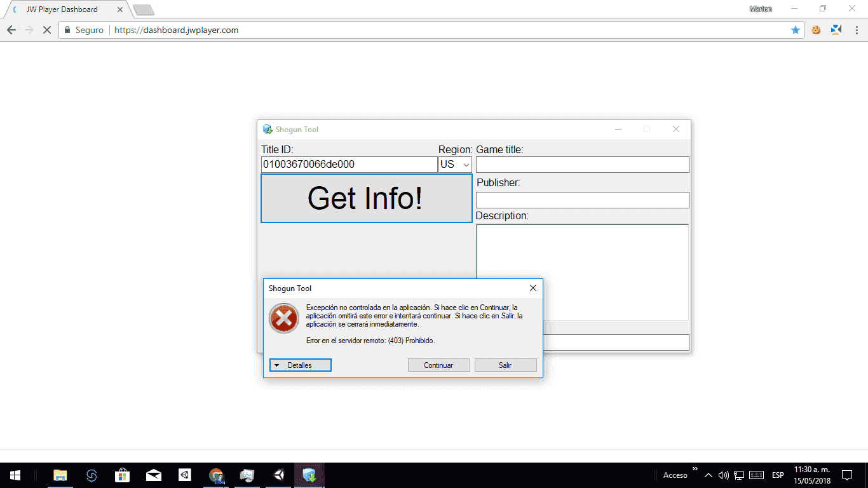Open the Action Center notifications icon
The image size is (868, 488).
click(846, 475)
